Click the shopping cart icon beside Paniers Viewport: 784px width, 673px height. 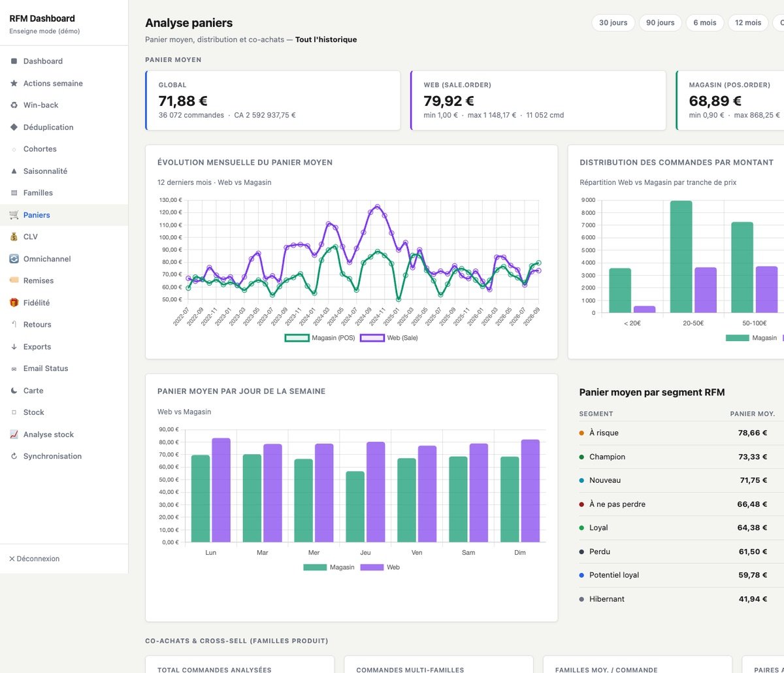[x=14, y=215]
